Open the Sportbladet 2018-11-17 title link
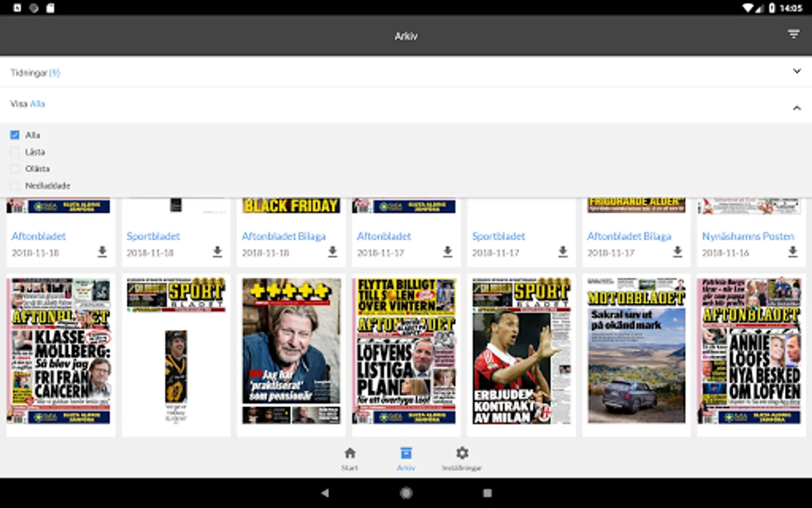The image size is (812, 508). click(x=498, y=236)
